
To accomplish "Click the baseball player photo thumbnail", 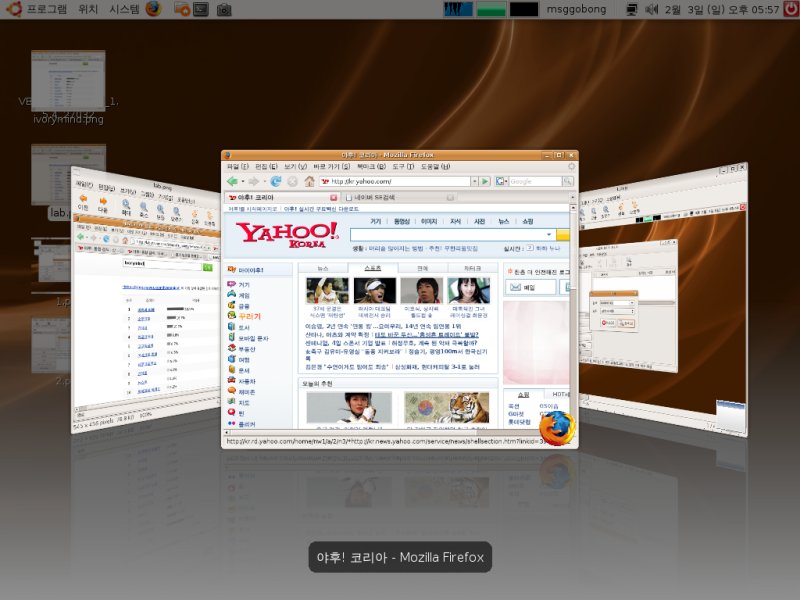I will pos(327,291).
